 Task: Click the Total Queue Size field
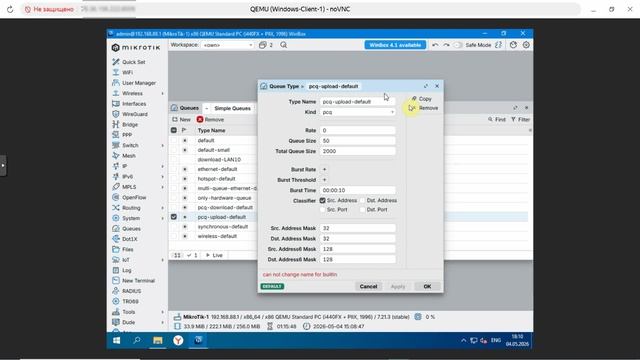[358, 151]
